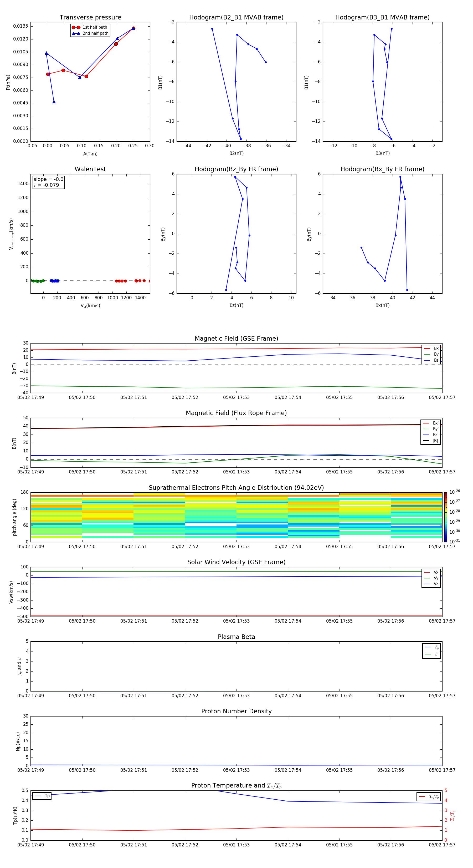Viewport: 473px width, 868px height.
Task: Click the '1st half path' legend entry
Action: [x=90, y=27]
